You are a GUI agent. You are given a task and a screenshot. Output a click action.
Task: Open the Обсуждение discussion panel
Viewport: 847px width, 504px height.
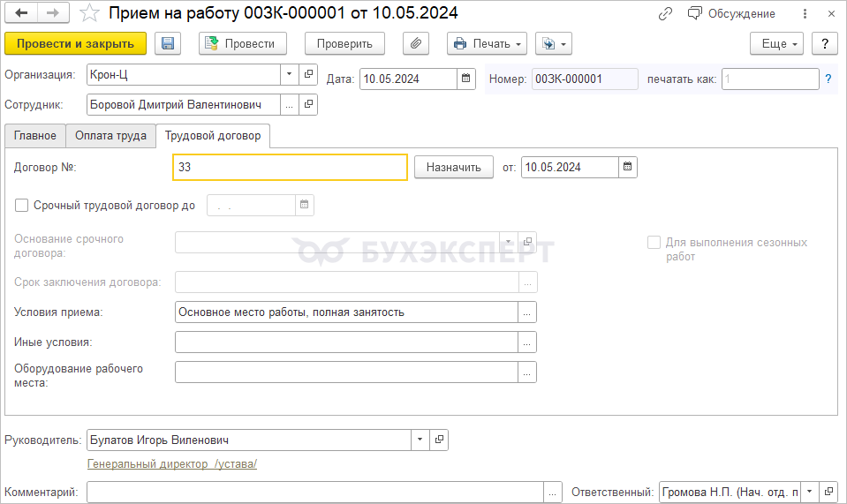731,14
